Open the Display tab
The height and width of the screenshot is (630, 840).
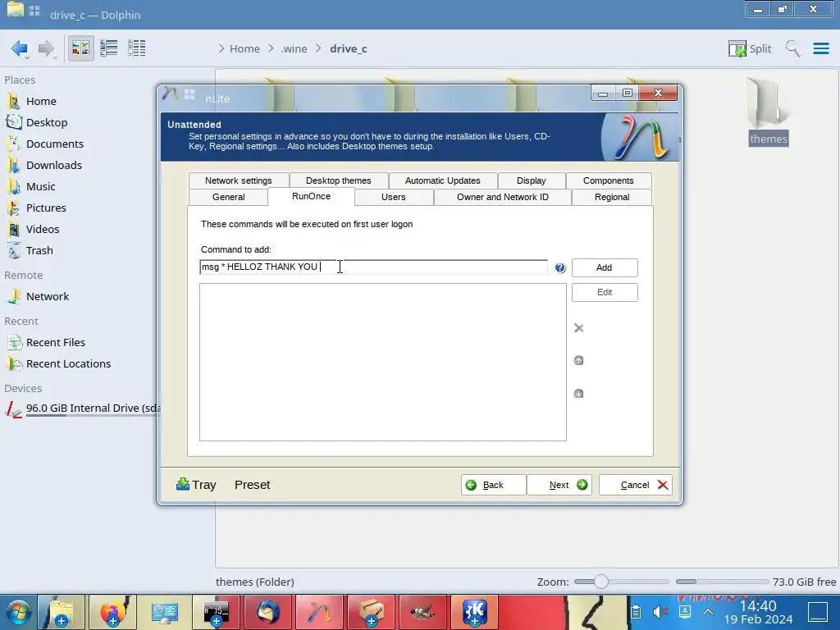tap(532, 180)
